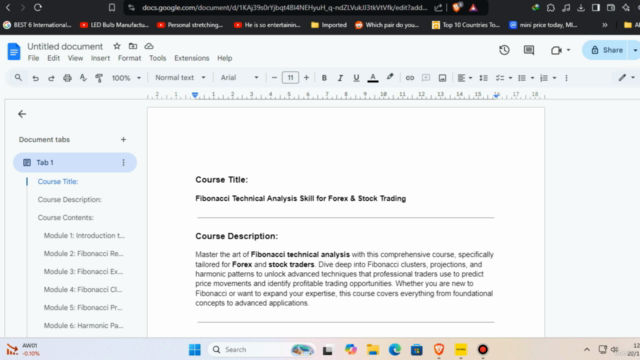Redo the last action
Viewport: 640px width, 360px height.
click(x=51, y=78)
